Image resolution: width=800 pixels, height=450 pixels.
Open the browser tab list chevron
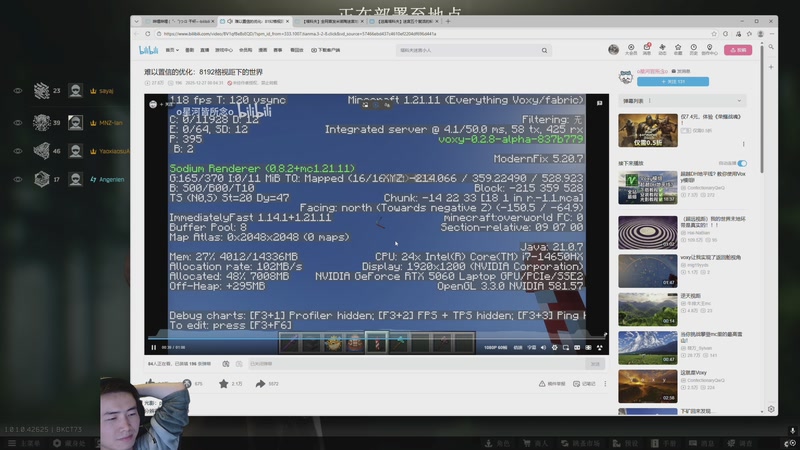[x=136, y=21]
